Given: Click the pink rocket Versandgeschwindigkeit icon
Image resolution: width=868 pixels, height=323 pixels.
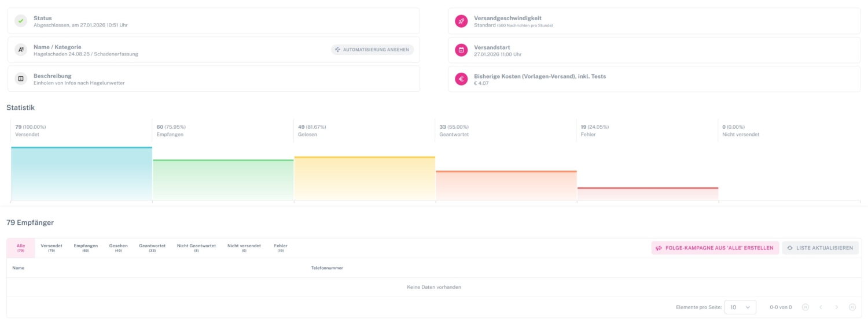Looking at the screenshot, I should coord(461,21).
